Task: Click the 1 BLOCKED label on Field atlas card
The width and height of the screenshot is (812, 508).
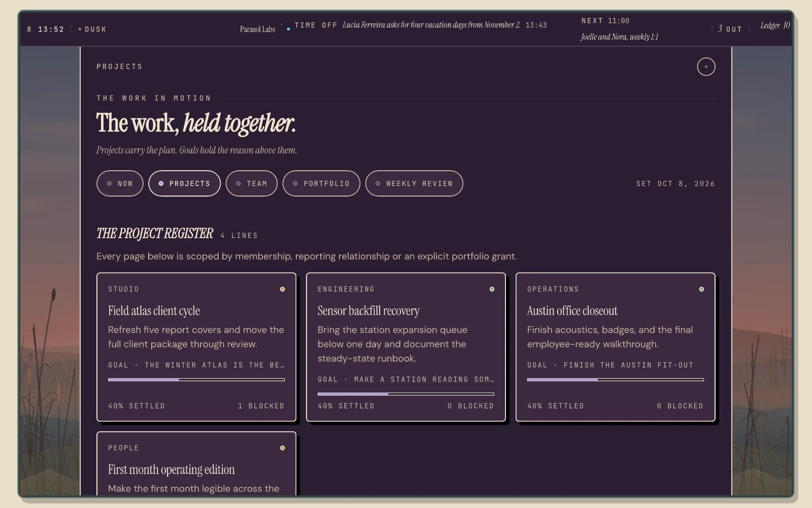Action: pyautogui.click(x=261, y=406)
